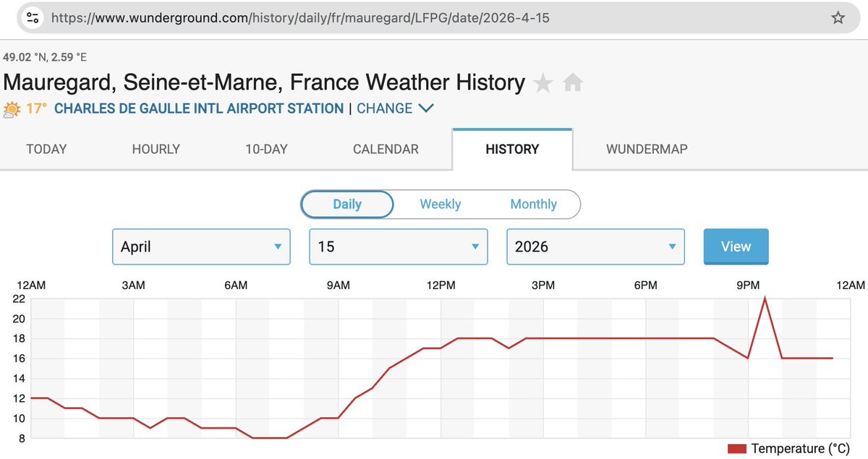
Task: Click the 18 value on the y-axis
Action: coord(20,338)
